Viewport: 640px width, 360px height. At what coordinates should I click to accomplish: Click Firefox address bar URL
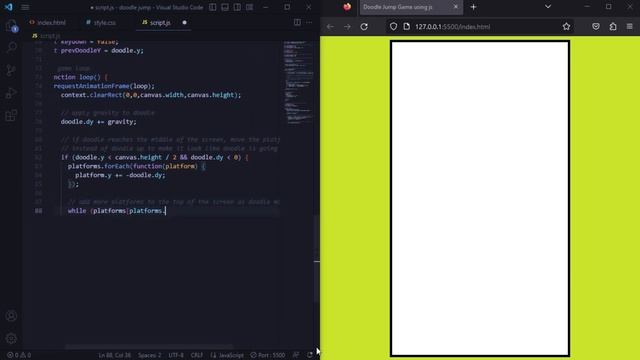click(x=453, y=27)
